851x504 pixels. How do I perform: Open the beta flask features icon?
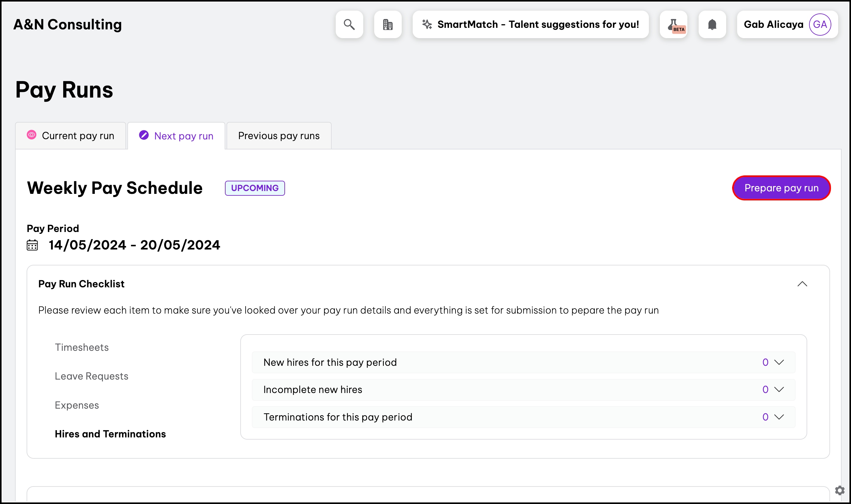673,24
